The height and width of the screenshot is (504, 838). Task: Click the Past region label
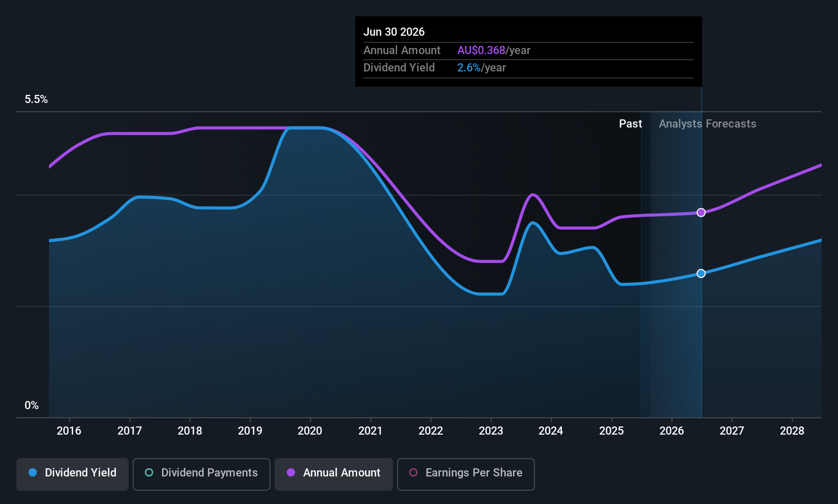pos(630,123)
